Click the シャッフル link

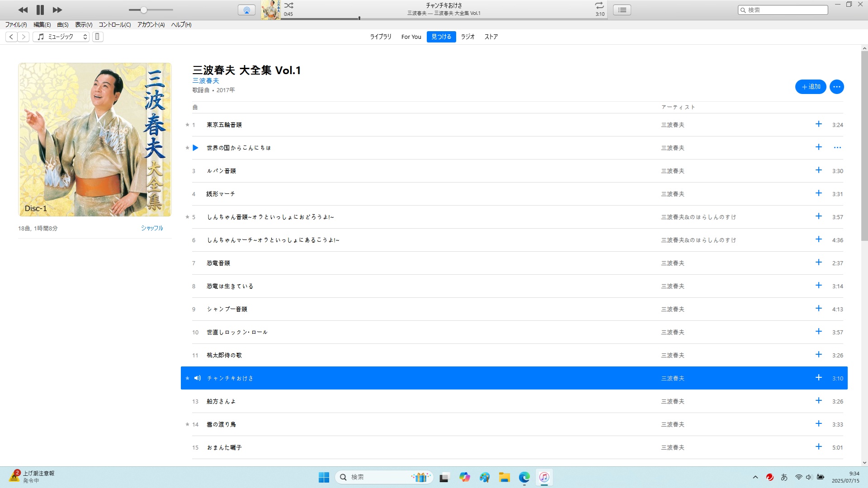click(x=152, y=228)
